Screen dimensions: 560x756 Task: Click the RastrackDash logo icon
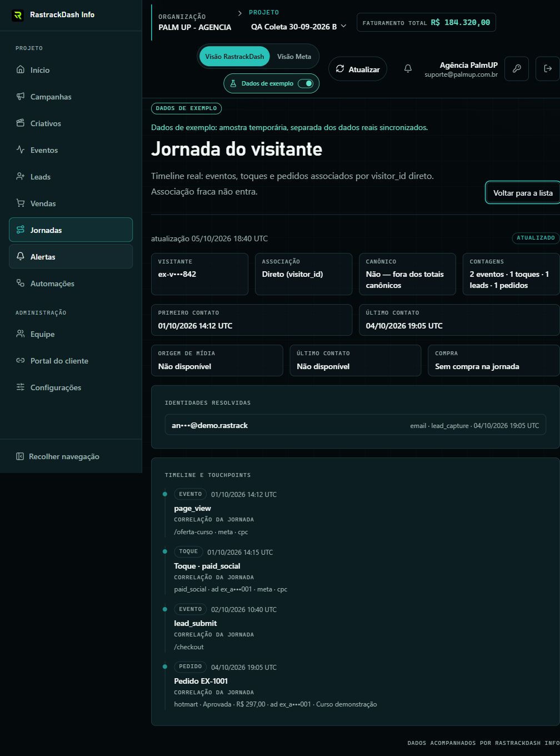18,15
